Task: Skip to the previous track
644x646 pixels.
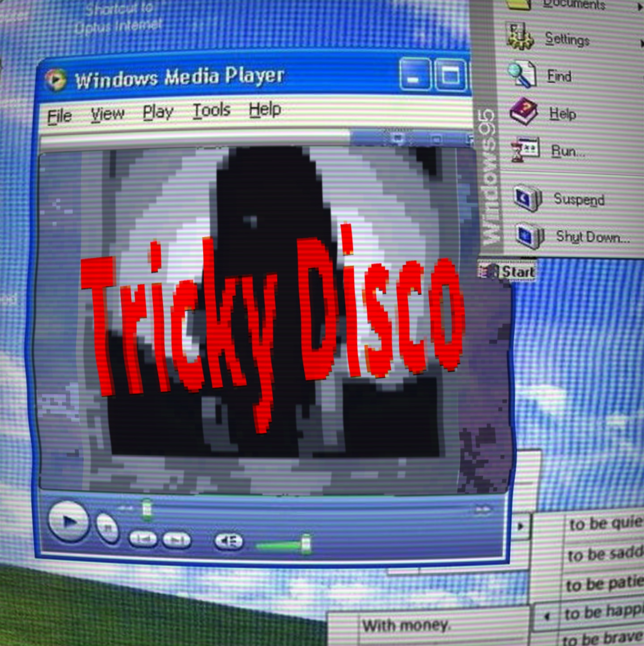Action: [x=143, y=540]
